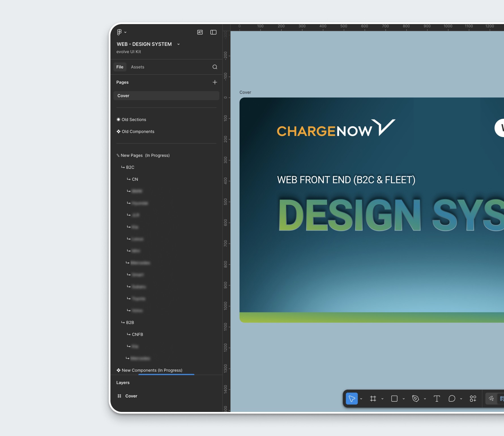
Task: Open the Frame tool options dropdown
Action: [382, 399]
